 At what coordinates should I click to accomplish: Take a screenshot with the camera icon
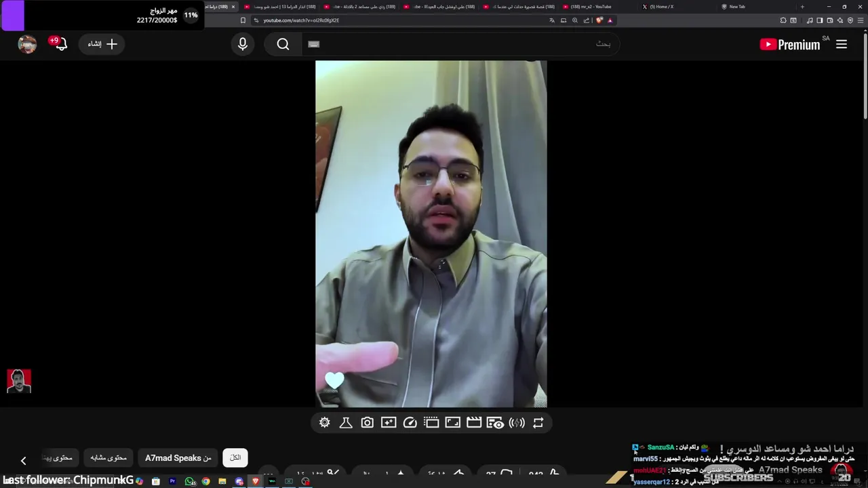point(367,423)
